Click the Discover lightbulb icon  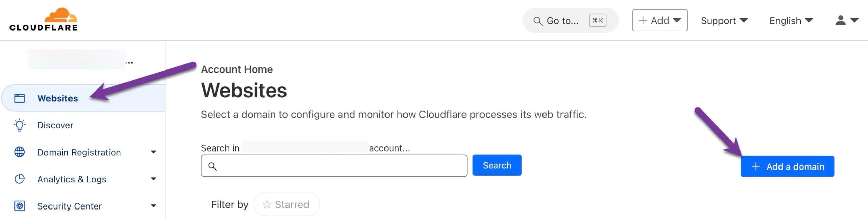[20, 125]
